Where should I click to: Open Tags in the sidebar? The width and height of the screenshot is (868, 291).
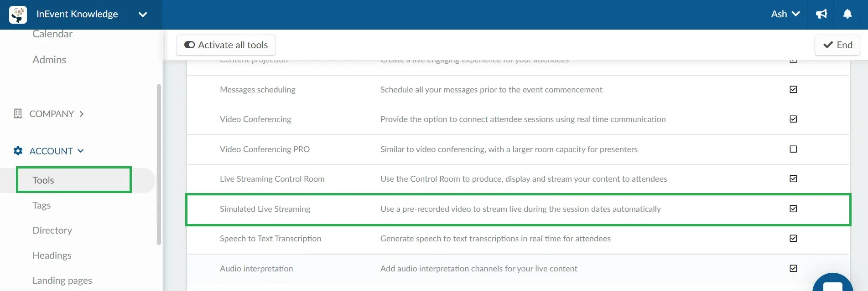42,205
